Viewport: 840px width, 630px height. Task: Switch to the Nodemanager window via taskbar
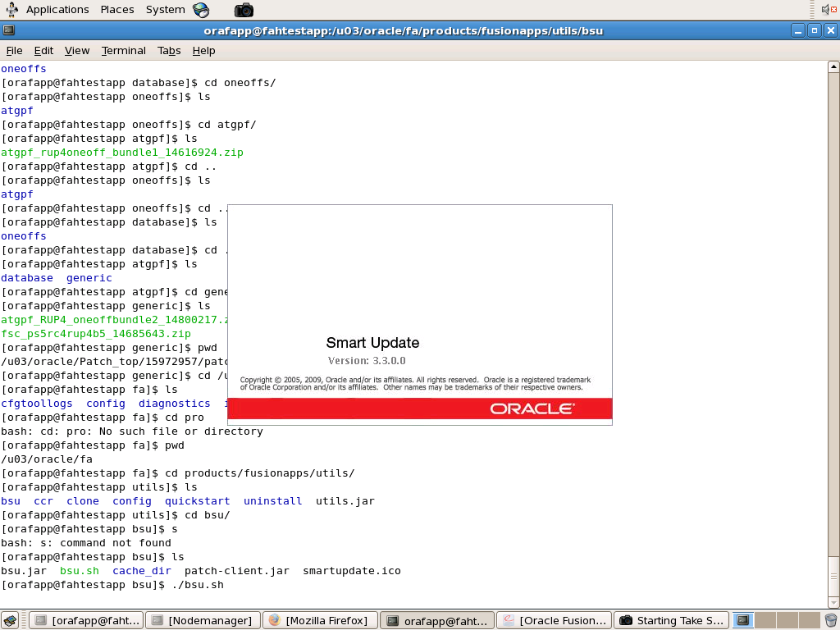(202, 619)
